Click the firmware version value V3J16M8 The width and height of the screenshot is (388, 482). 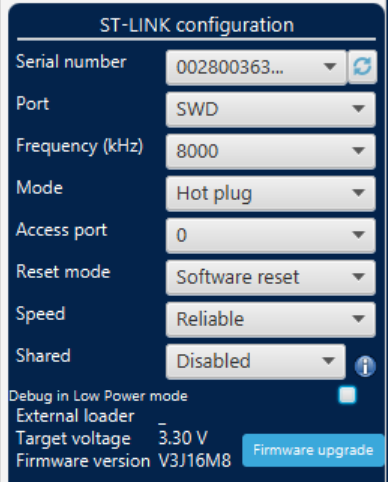[195, 461]
